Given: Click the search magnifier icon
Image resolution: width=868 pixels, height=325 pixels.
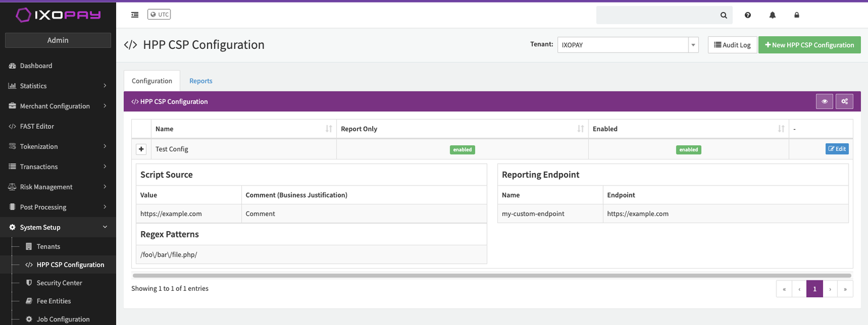Looking at the screenshot, I should point(724,15).
